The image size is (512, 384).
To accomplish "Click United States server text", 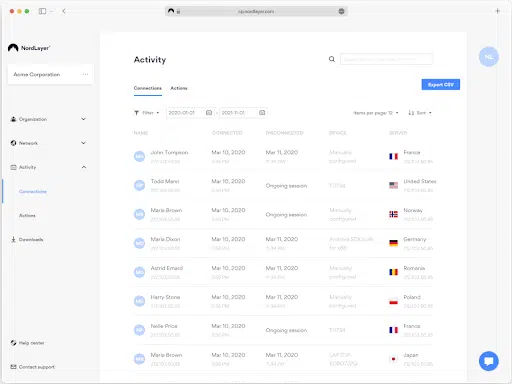I will click(x=420, y=181).
